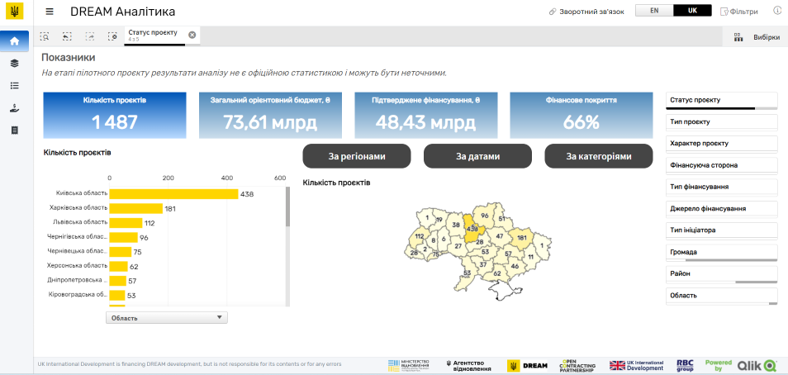788x375 pixels.
Task: Show the За категоріями view
Action: [599, 156]
